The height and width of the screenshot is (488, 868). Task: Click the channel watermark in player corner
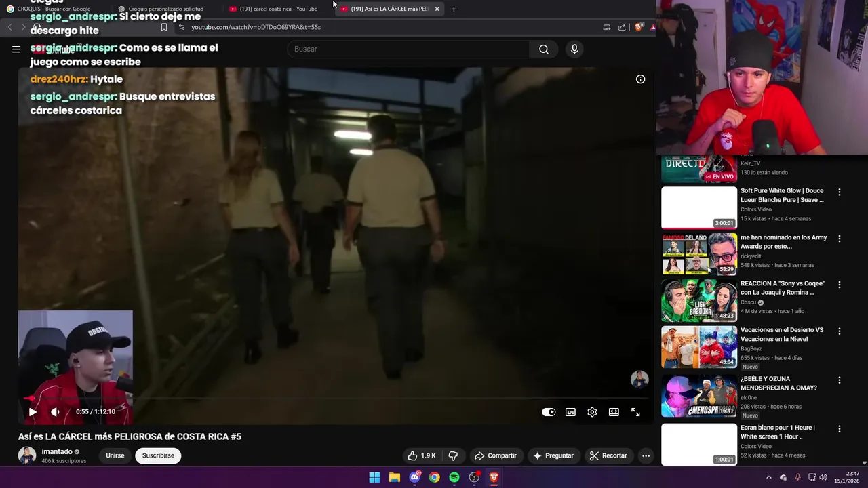click(x=639, y=380)
